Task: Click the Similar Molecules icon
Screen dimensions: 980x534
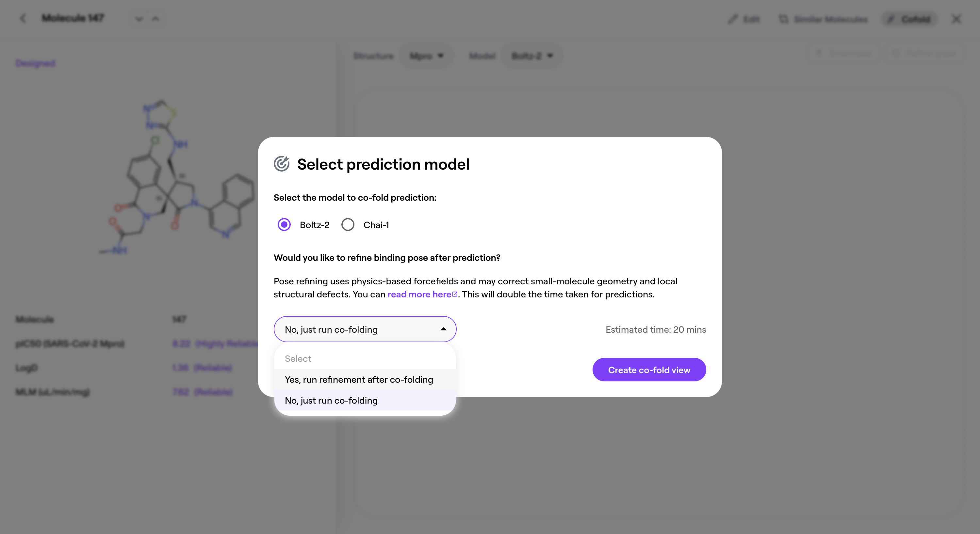Action: pyautogui.click(x=783, y=19)
